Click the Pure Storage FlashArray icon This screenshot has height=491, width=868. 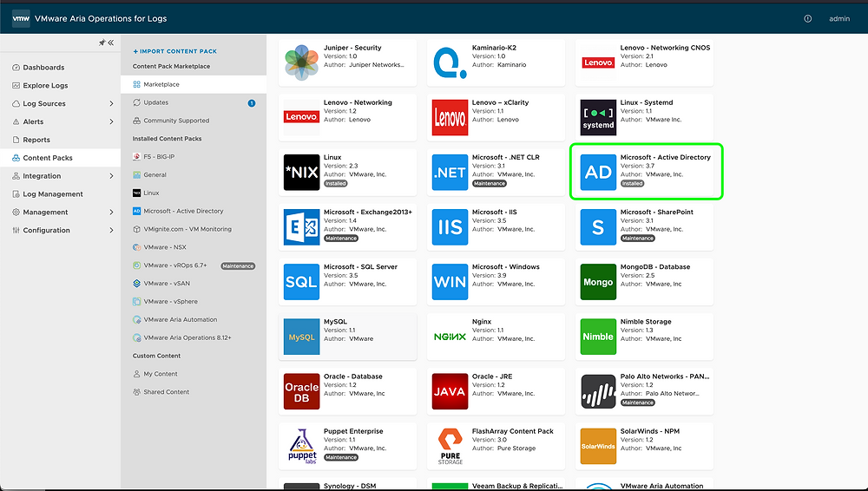(450, 446)
